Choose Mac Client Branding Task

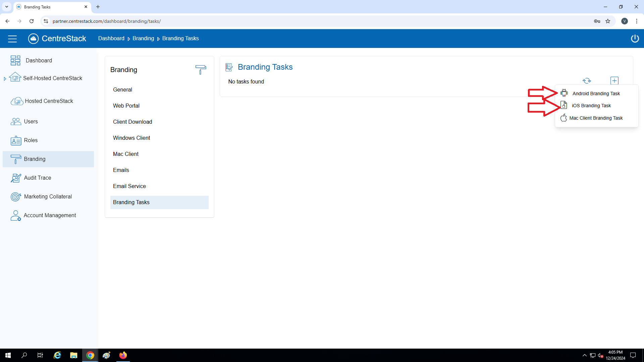(596, 118)
